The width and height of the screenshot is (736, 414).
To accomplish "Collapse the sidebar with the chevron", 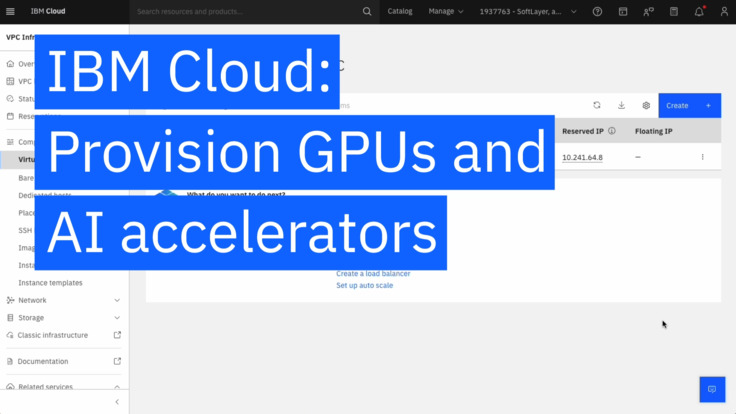I will tap(117, 402).
